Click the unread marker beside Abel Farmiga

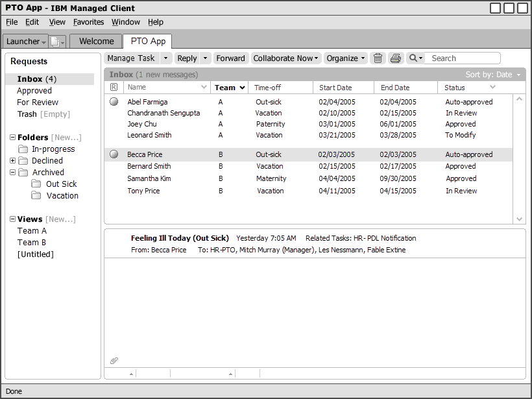point(114,101)
